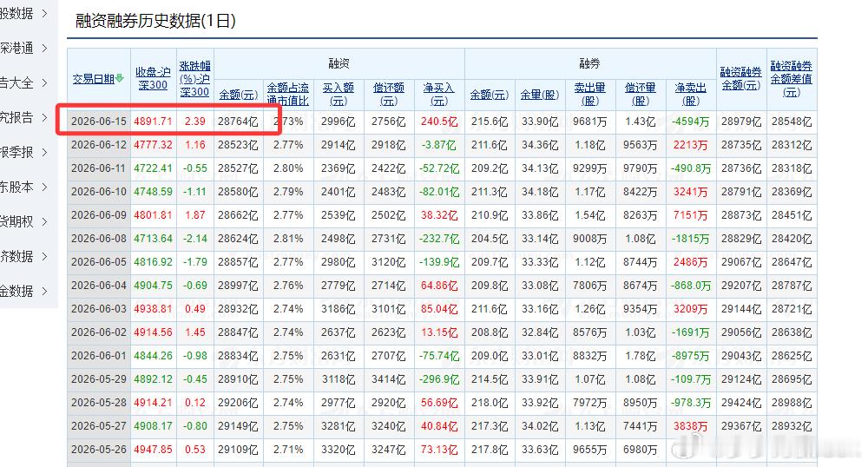
Task: Select net buy value -232.7亿
Action: click(439, 239)
